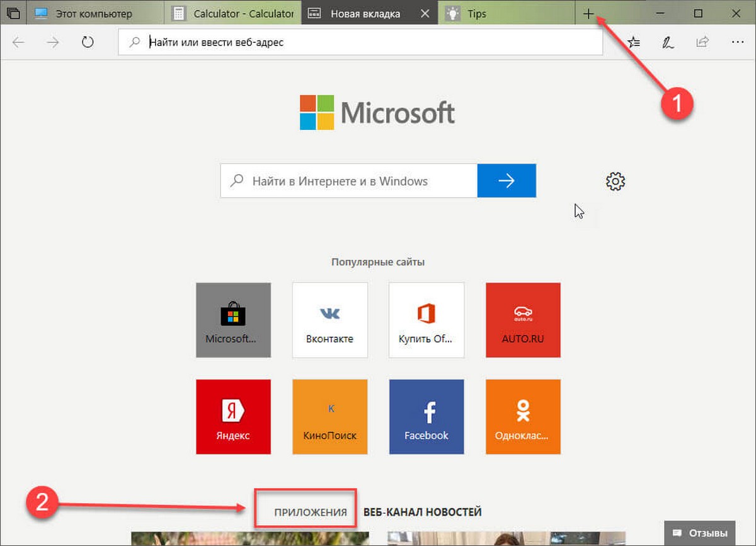Open the Вконтакте tile
Viewport: 756px width, 546px height.
coord(330,320)
